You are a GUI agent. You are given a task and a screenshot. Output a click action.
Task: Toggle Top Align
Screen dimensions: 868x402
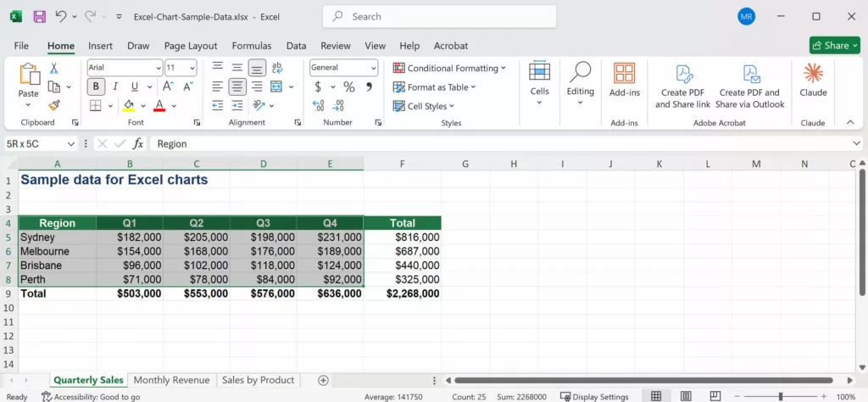point(218,68)
